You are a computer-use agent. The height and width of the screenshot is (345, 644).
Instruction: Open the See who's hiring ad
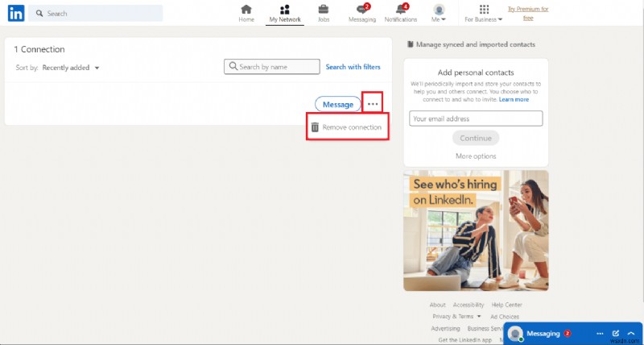point(476,231)
